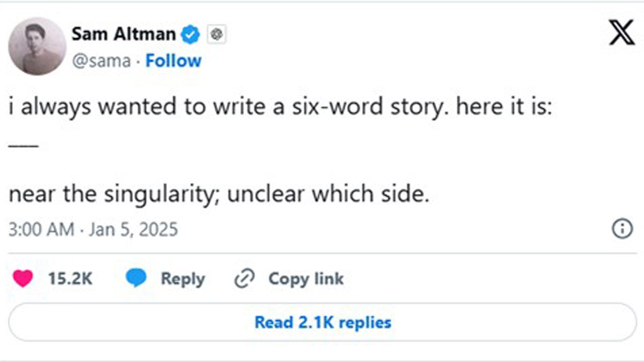This screenshot has width=644, height=362.
Task: Select the Copy link text
Action: (306, 279)
